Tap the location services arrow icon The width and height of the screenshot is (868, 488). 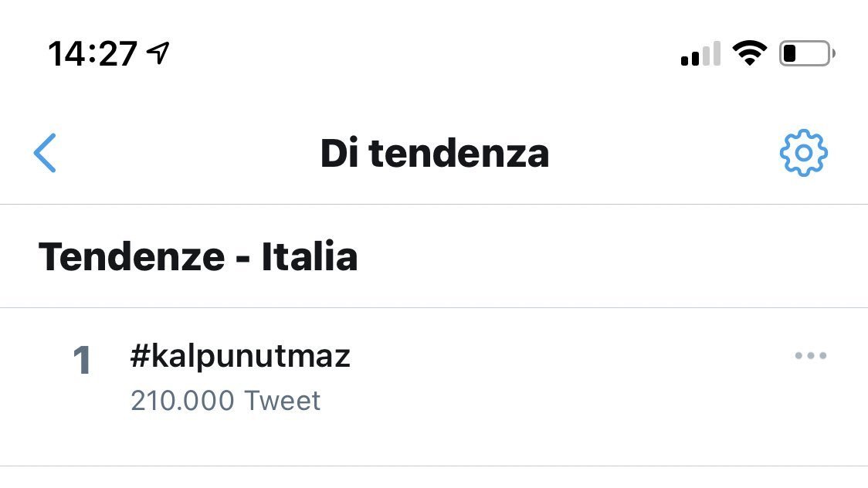coord(158,53)
